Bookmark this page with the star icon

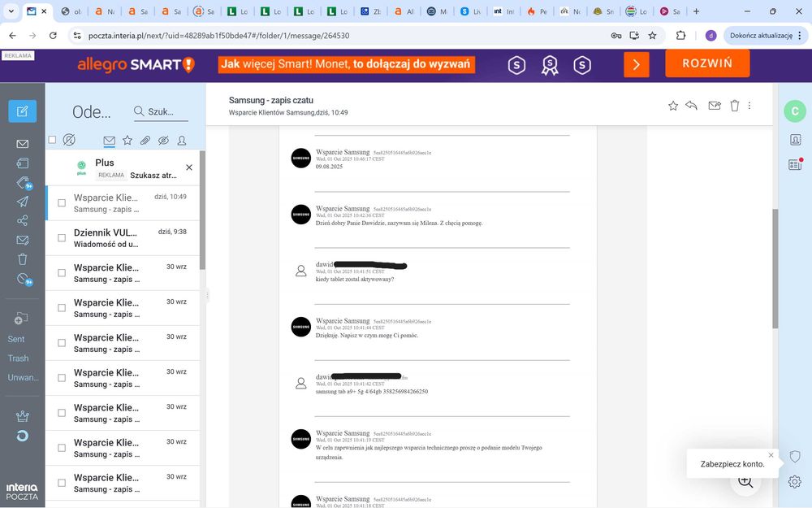(x=653, y=35)
